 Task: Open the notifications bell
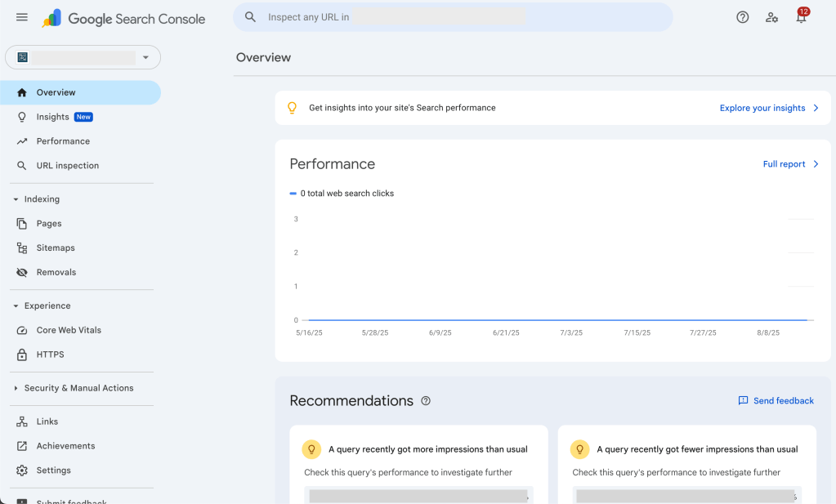tap(802, 16)
